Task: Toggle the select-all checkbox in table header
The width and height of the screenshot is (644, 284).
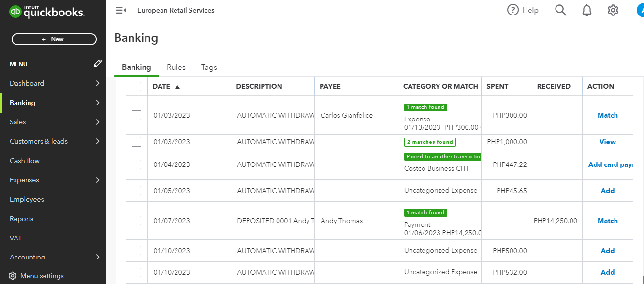Action: [136, 87]
